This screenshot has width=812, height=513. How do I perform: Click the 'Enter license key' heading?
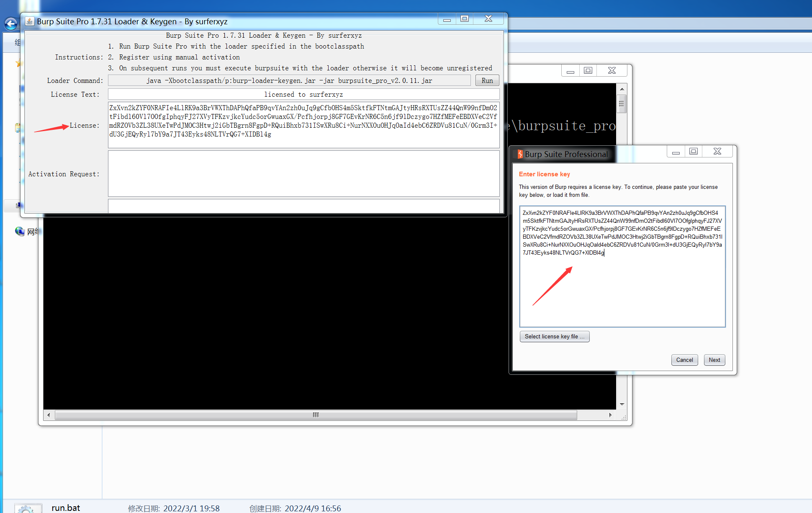544,174
